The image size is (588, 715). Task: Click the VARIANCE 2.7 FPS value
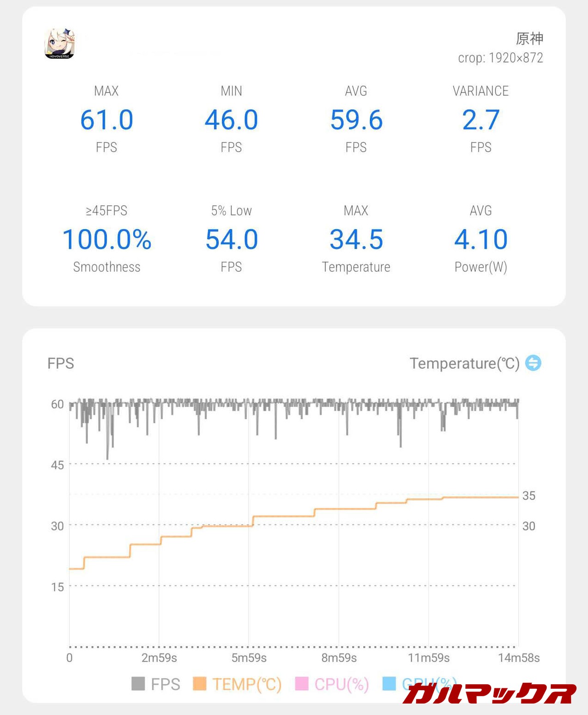pos(481,120)
